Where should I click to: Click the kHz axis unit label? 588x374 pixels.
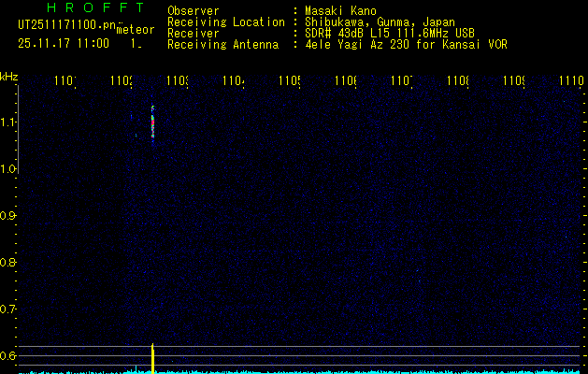coord(9,77)
